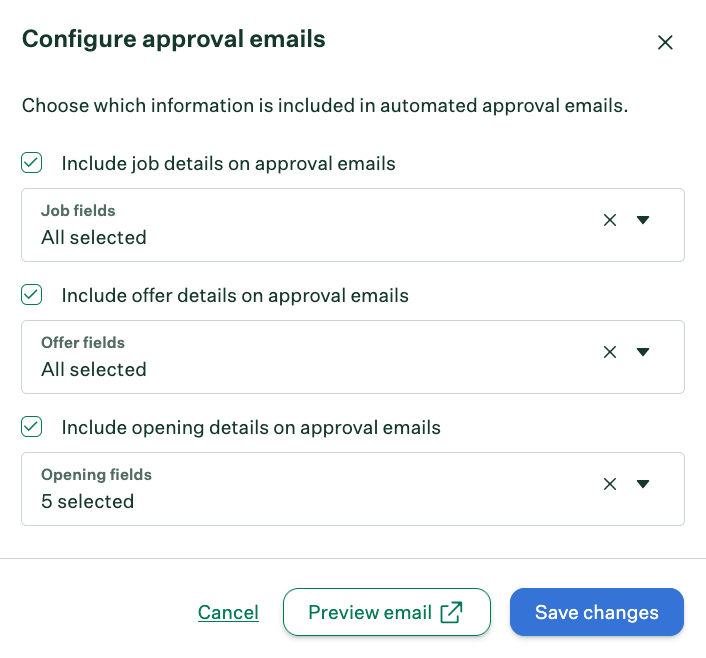Click the 'Include offer details on approval emails' label

[235, 295]
